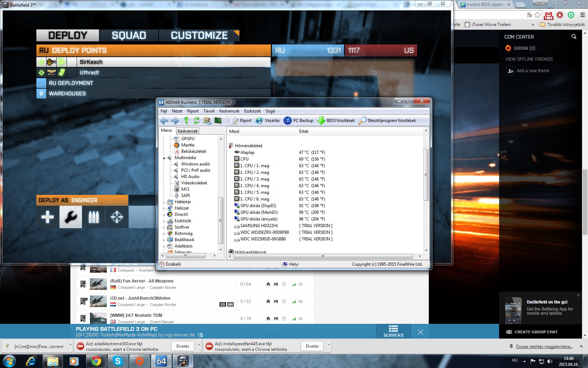588x368 pixels.
Task: Select the Videokodekek tree item
Action: [x=194, y=183]
